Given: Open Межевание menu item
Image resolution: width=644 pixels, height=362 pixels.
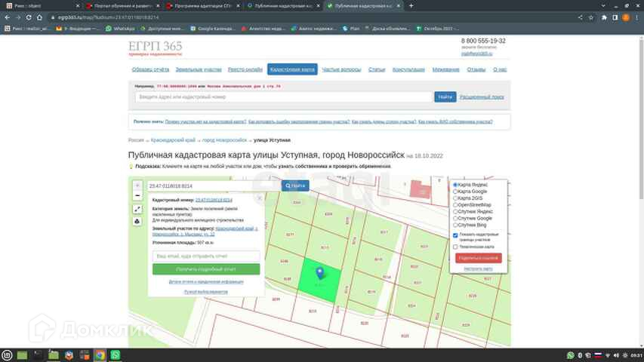Looking at the screenshot, I should (x=445, y=69).
